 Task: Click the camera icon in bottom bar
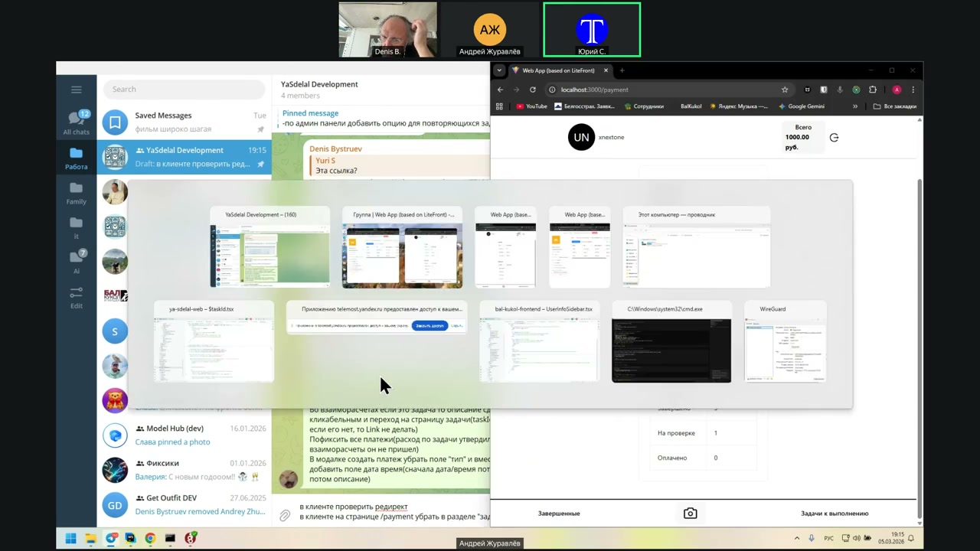coord(690,514)
